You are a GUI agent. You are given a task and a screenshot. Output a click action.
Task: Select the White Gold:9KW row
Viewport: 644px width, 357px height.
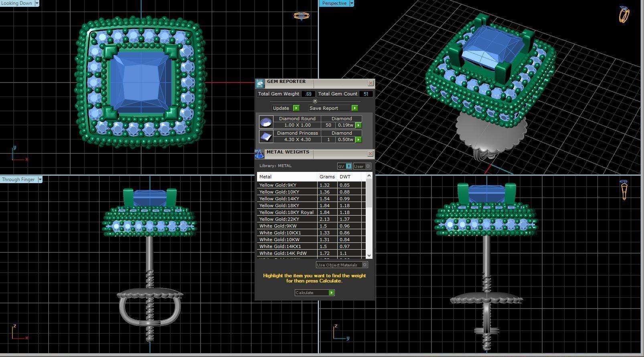[311, 226]
